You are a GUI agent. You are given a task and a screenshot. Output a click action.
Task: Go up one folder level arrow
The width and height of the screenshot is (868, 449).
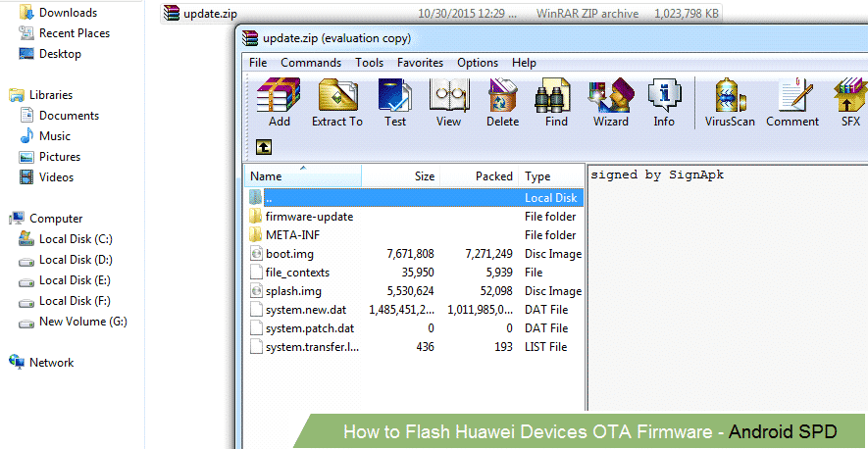tap(264, 147)
